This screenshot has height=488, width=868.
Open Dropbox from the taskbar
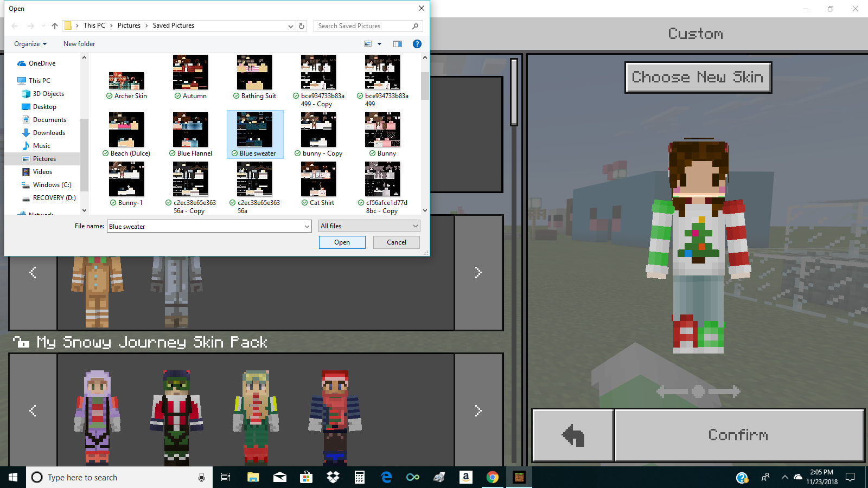coord(333,477)
